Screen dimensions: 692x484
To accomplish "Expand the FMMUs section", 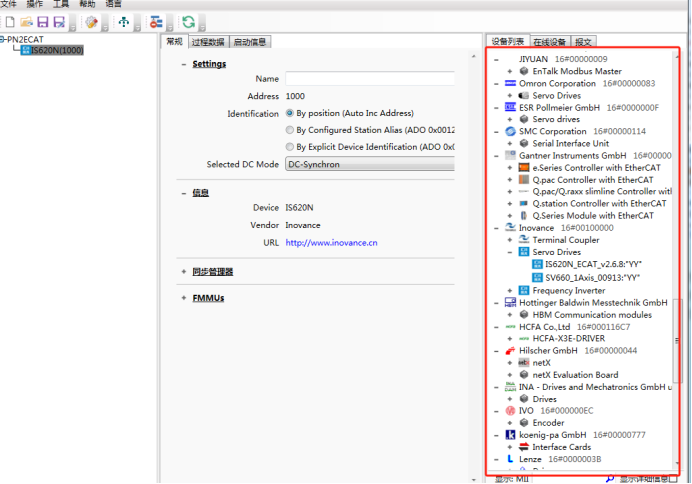I will click(x=184, y=298).
